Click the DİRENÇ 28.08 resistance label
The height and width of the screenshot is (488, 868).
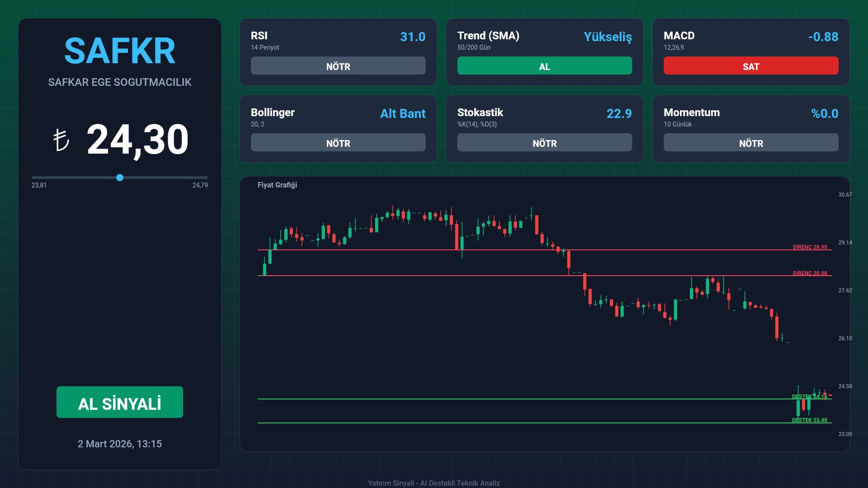point(810,273)
